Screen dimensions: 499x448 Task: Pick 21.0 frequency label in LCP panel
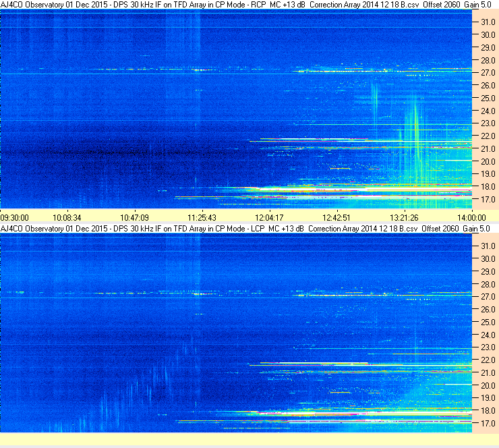(x=488, y=373)
